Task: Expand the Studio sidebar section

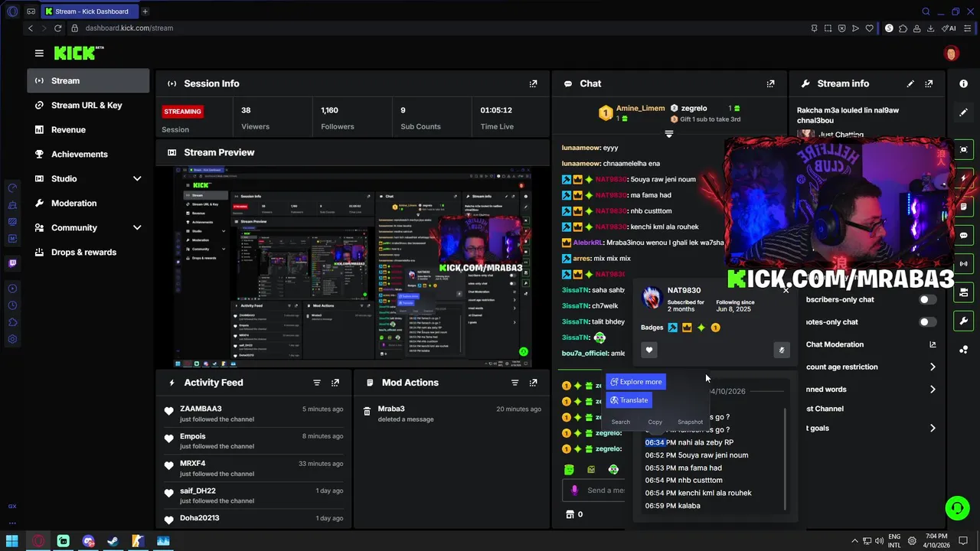Action: 137,179
